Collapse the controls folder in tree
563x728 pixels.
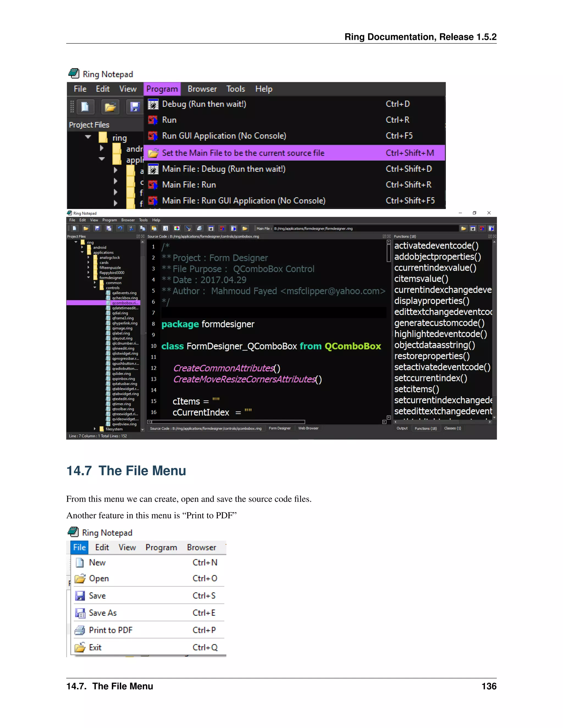pyautogui.click(x=95, y=287)
